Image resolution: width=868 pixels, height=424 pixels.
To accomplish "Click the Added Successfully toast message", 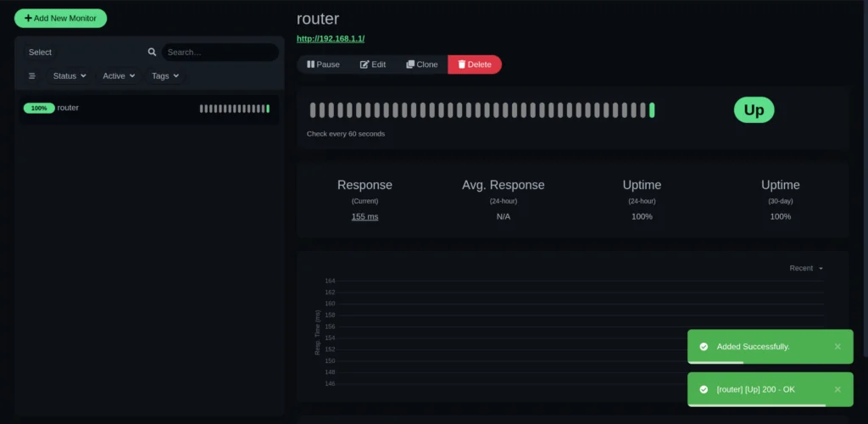I will (x=770, y=347).
